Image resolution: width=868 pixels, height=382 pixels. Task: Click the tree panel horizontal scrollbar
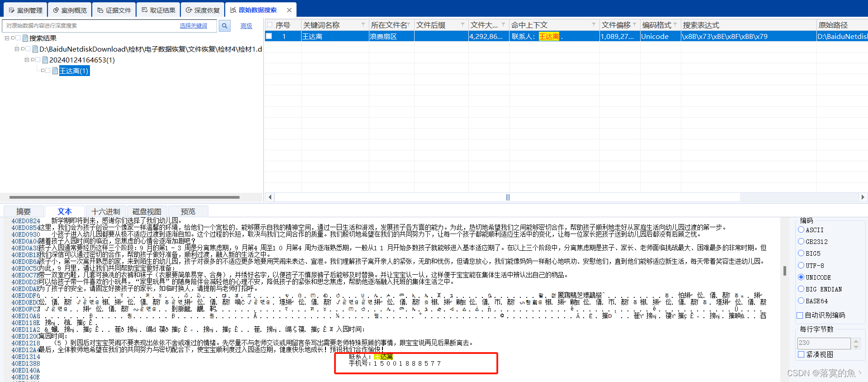coord(124,197)
